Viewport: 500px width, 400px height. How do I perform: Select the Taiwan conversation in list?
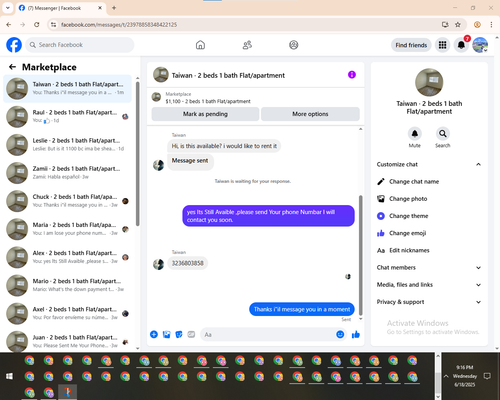click(67, 89)
